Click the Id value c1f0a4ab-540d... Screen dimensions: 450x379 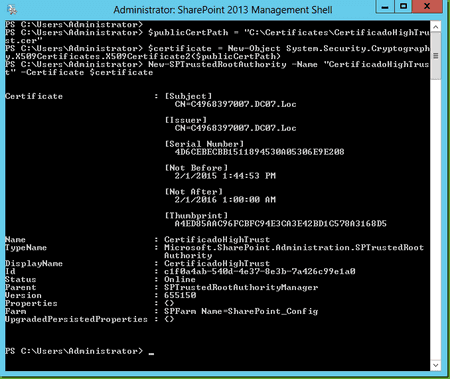[259, 271]
